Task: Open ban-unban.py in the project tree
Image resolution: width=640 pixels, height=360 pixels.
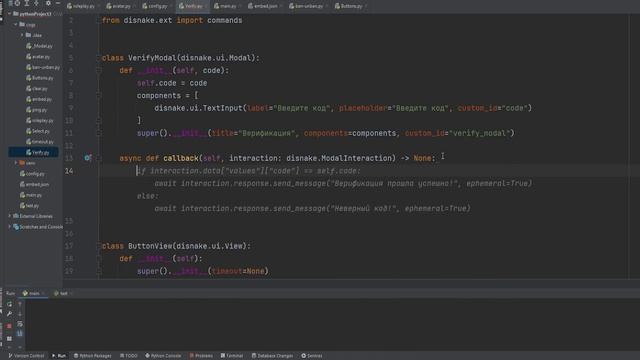Action: [43, 67]
